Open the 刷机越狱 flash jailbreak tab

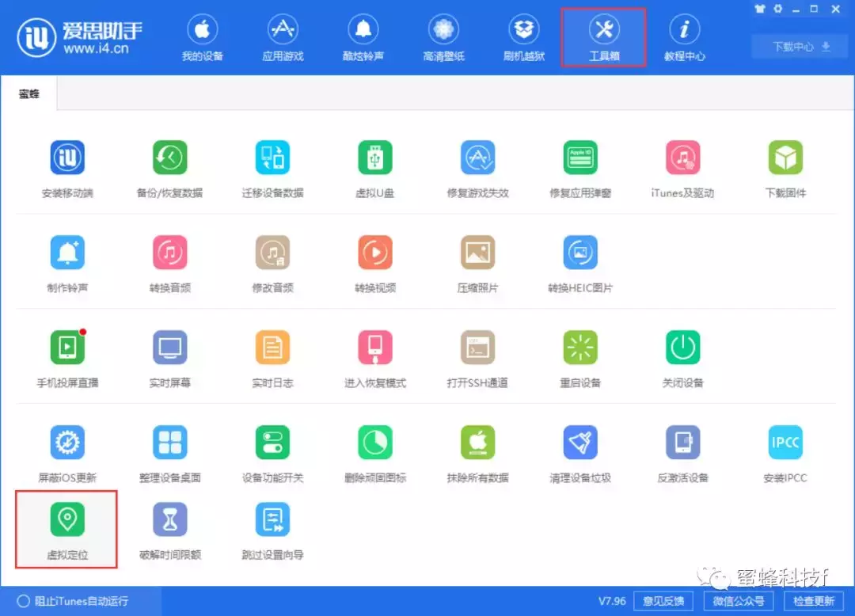click(523, 37)
